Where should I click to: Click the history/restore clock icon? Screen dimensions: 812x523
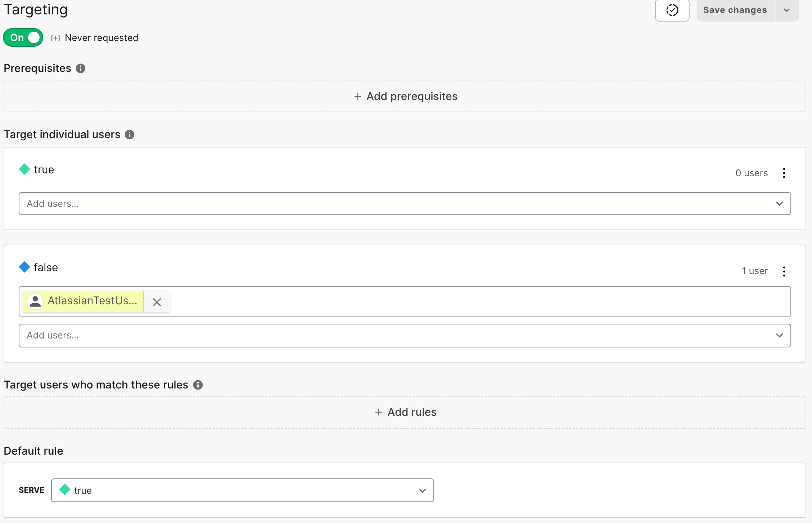(672, 9)
